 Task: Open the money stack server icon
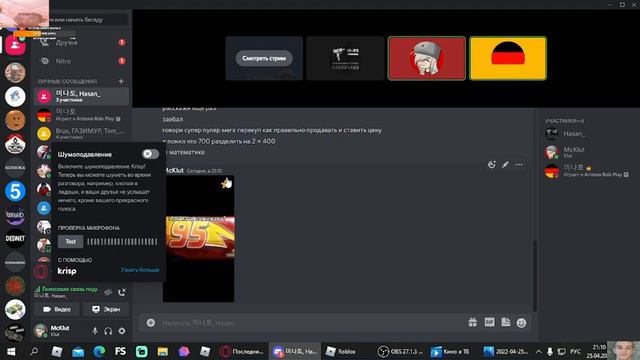pos(15,309)
